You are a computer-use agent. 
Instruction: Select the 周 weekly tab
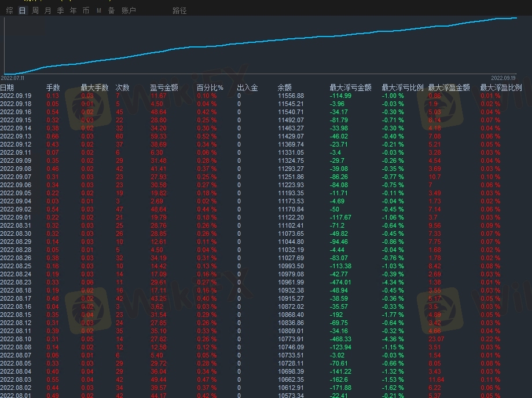coord(35,10)
